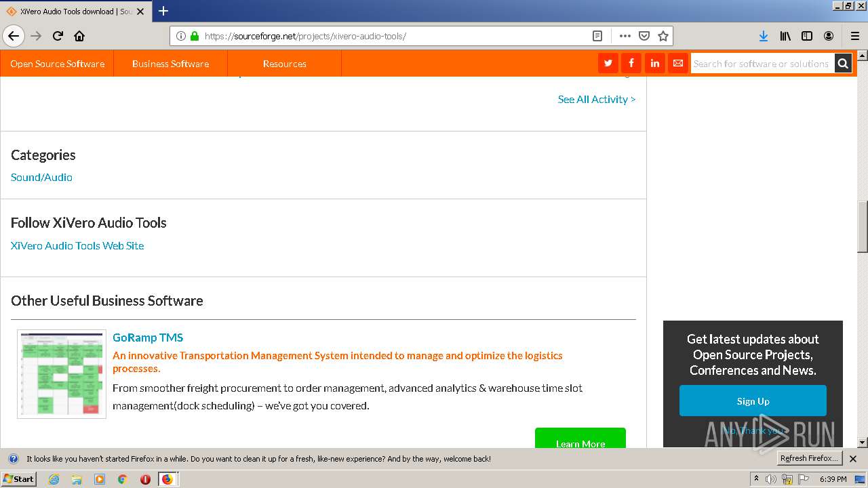
Task: Open a new tab with plus button
Action: click(163, 11)
